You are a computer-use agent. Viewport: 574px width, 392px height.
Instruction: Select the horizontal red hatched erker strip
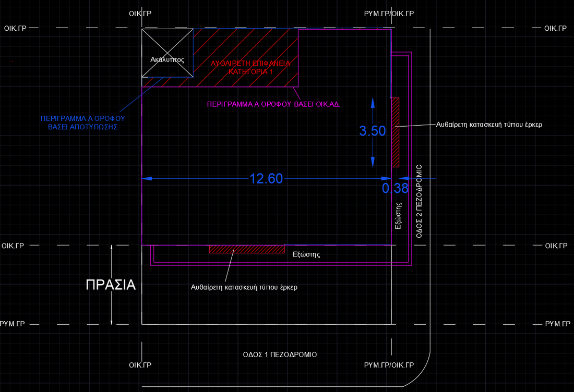[247, 249]
